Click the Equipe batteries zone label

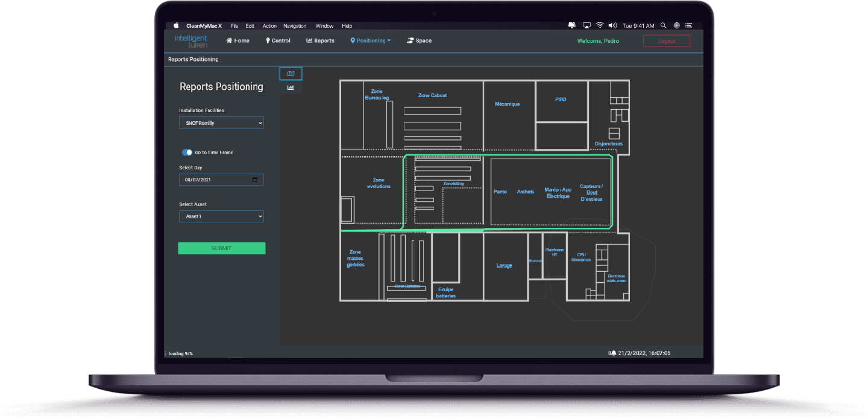click(x=445, y=292)
